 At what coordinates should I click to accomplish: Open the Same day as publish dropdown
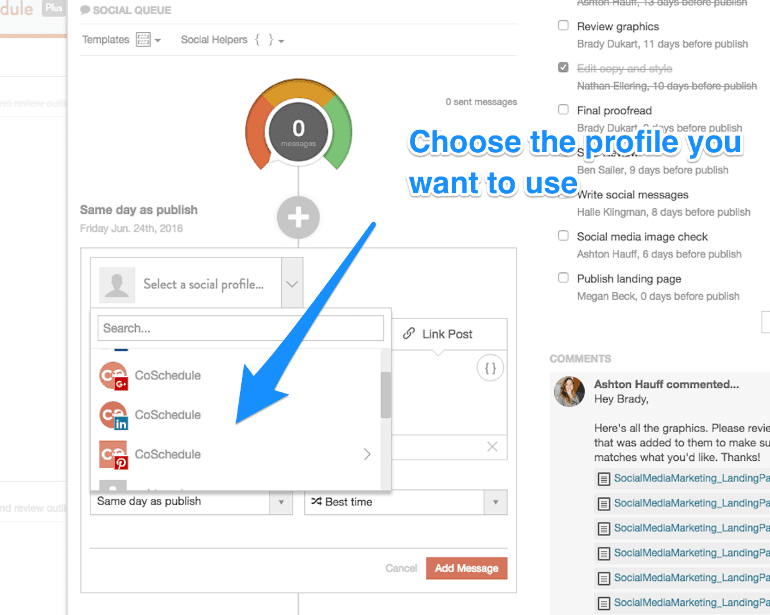coord(192,502)
